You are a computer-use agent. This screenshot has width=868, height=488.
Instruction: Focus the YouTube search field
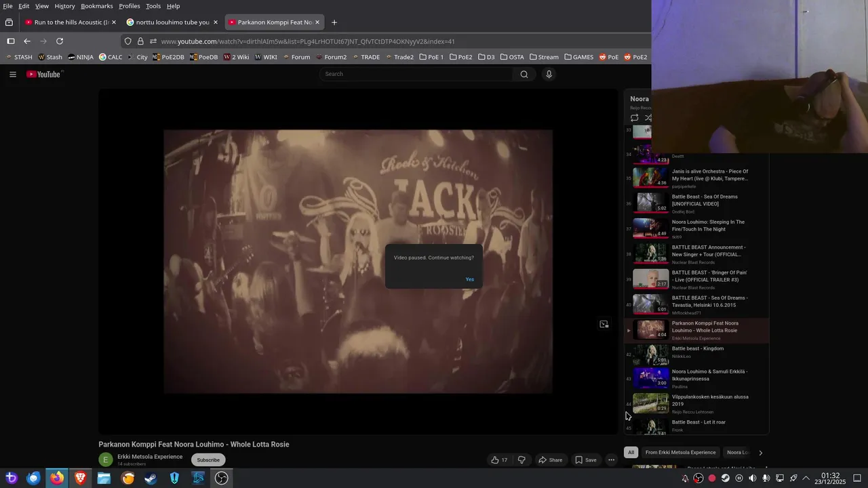pyautogui.click(x=417, y=74)
